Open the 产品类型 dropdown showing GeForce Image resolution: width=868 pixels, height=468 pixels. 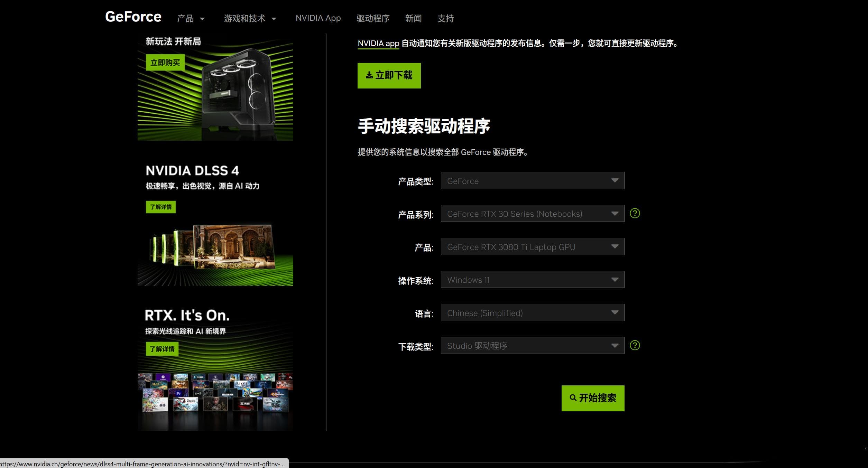pyautogui.click(x=533, y=180)
